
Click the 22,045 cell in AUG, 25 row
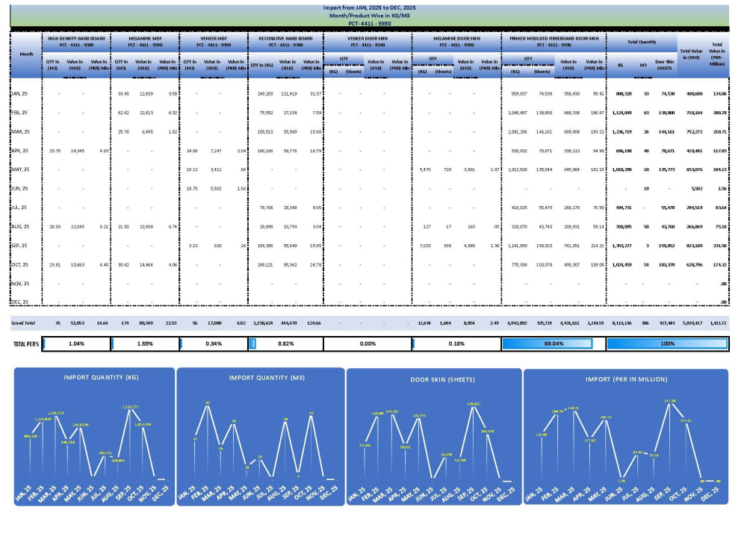click(77, 227)
